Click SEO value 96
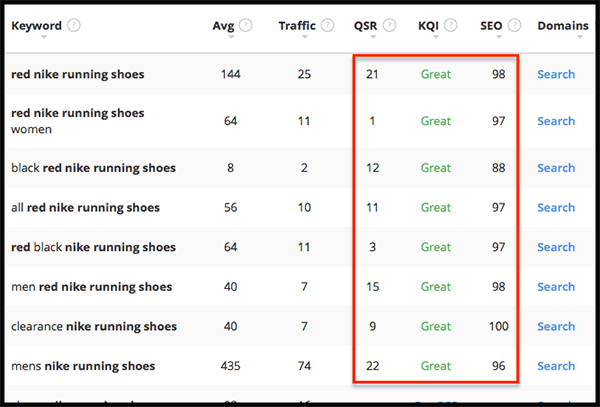The height and width of the screenshot is (407, 600). 499,366
